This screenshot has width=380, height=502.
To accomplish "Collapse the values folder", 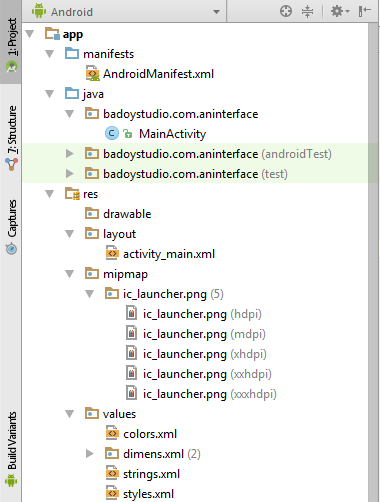I will [x=69, y=414].
